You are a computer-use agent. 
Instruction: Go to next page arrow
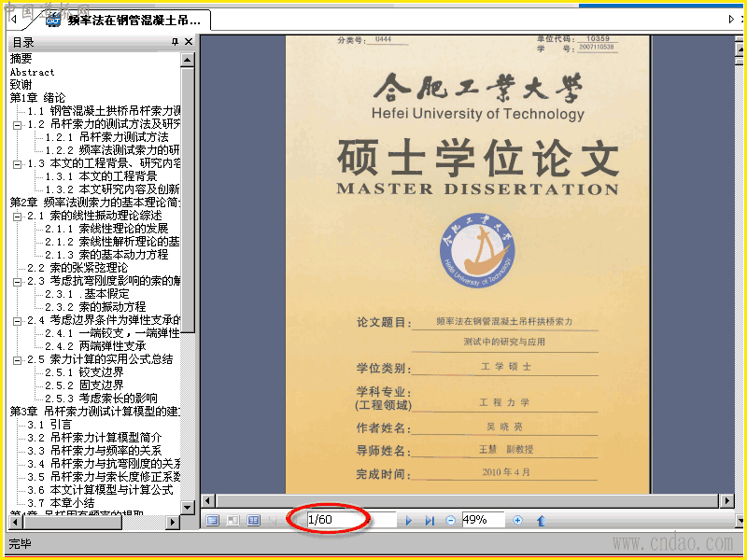408,521
